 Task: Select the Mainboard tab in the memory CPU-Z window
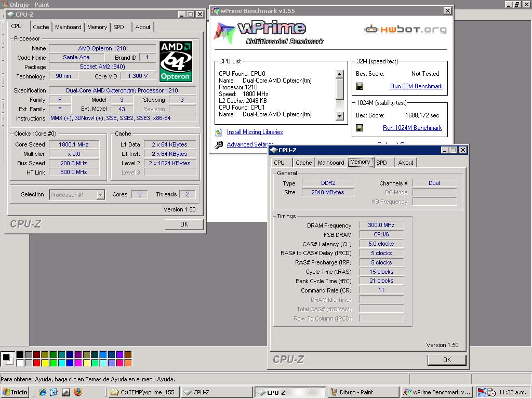click(331, 163)
